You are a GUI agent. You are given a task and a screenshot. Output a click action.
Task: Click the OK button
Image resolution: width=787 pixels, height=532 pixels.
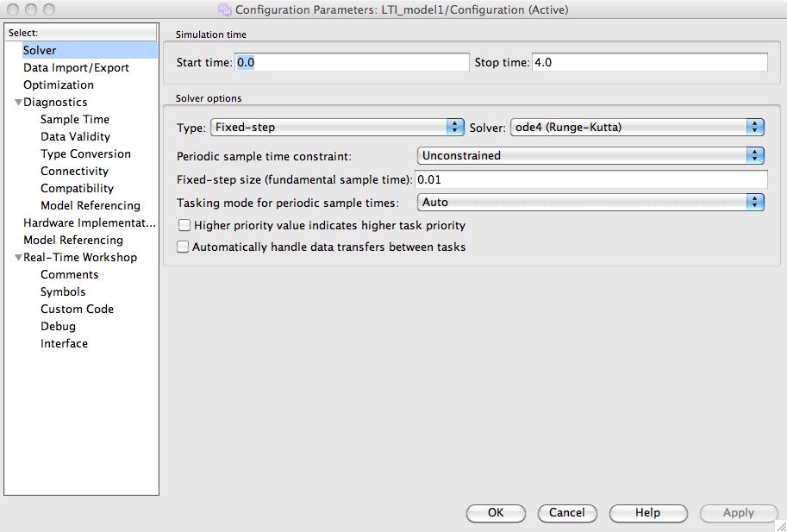tap(496, 513)
